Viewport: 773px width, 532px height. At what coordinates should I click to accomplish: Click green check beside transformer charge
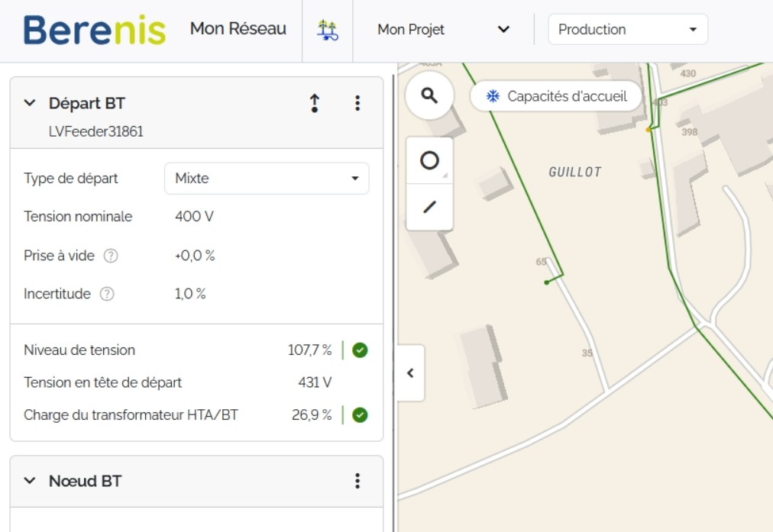click(360, 415)
